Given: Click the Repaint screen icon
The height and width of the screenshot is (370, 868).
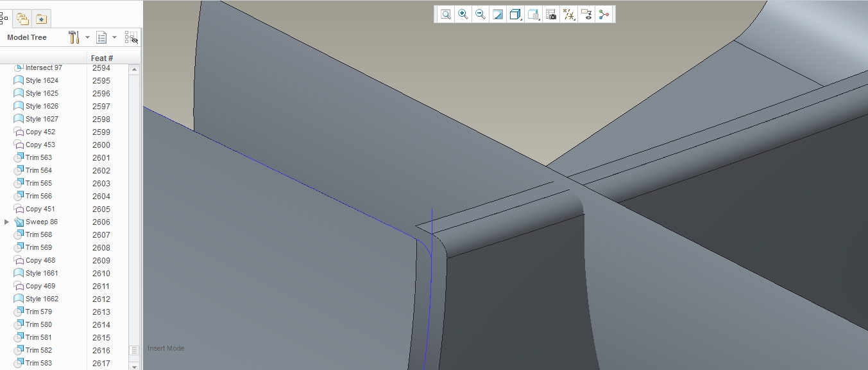Looking at the screenshot, I should point(497,14).
